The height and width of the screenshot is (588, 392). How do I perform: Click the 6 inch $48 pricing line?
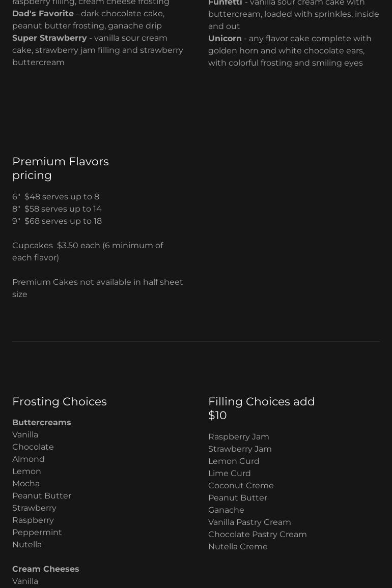55,197
